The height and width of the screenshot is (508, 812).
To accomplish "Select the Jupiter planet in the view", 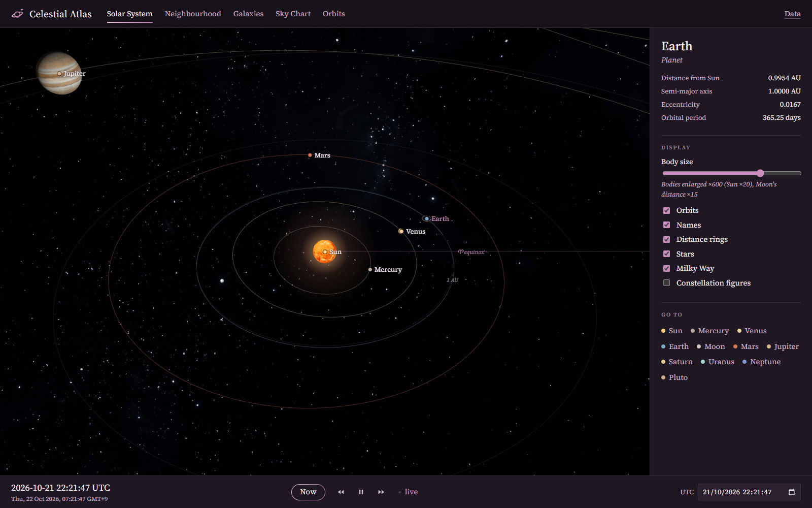I will tap(60, 73).
